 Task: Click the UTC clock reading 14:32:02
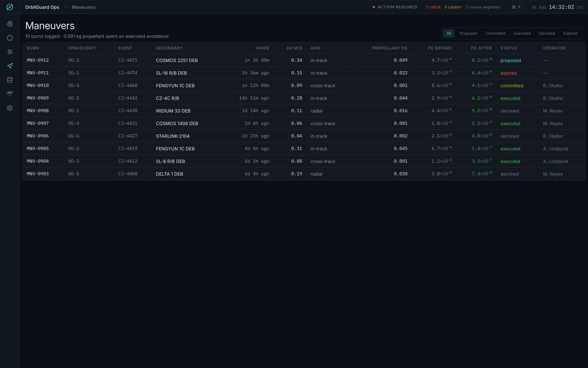pyautogui.click(x=561, y=7)
